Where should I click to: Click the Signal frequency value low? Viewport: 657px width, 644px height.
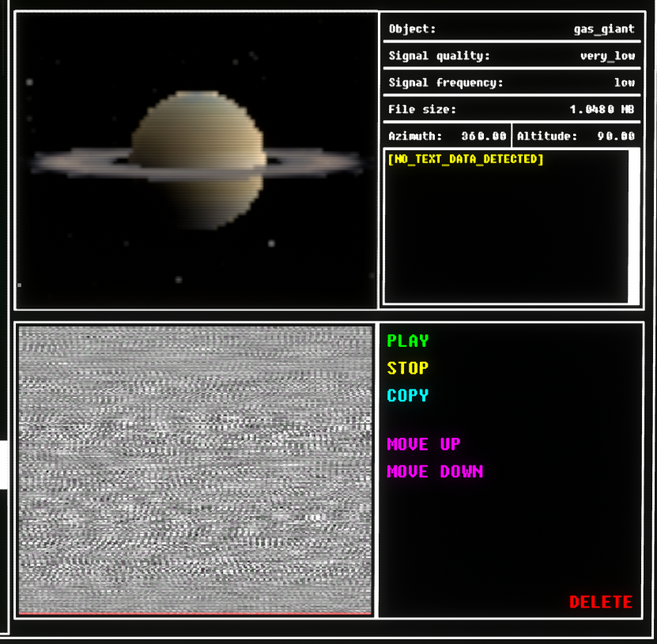(624, 83)
